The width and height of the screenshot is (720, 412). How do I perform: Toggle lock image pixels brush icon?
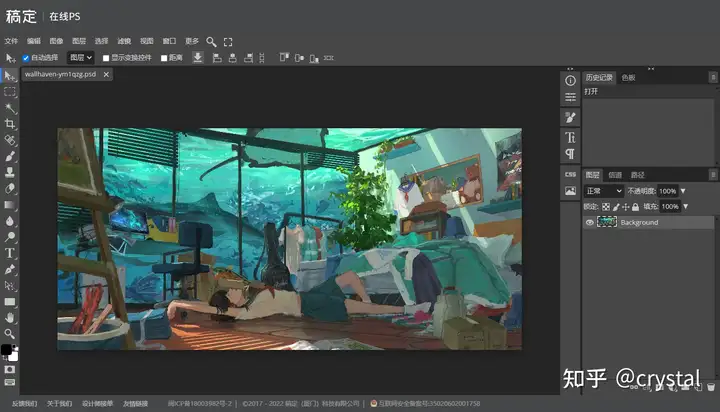(x=616, y=207)
